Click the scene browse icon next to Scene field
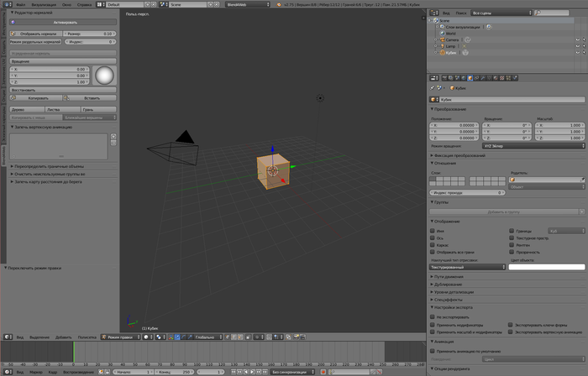The image size is (588, 376). coord(166,4)
